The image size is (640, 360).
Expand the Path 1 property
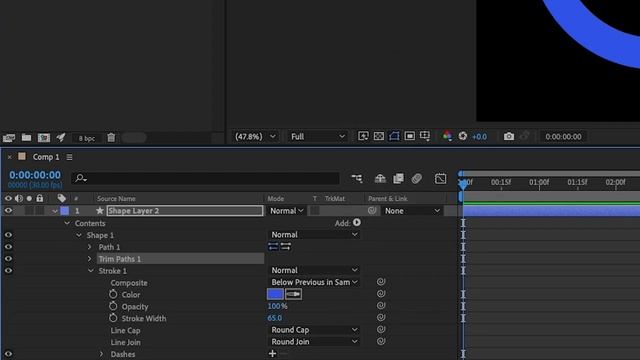coord(90,247)
